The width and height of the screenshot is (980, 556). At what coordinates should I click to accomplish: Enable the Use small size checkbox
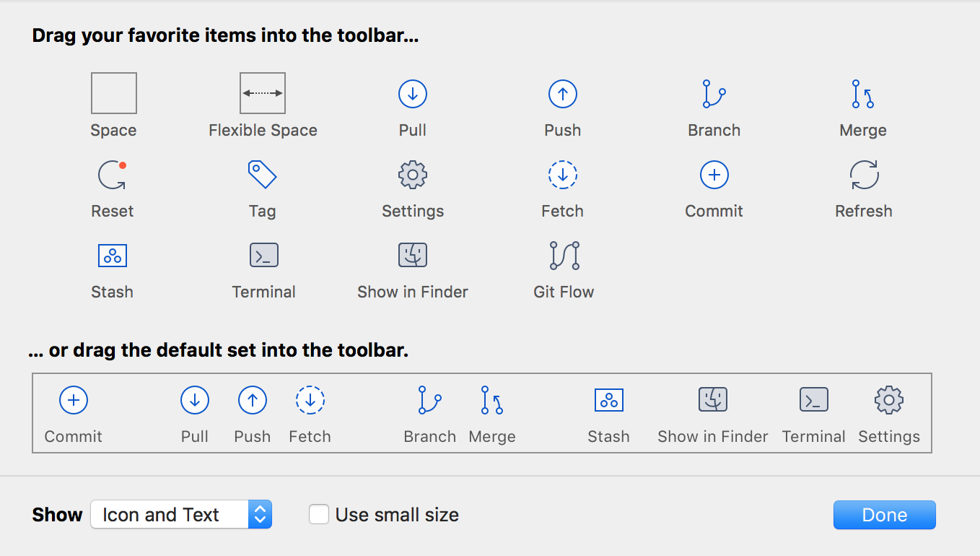[x=318, y=514]
